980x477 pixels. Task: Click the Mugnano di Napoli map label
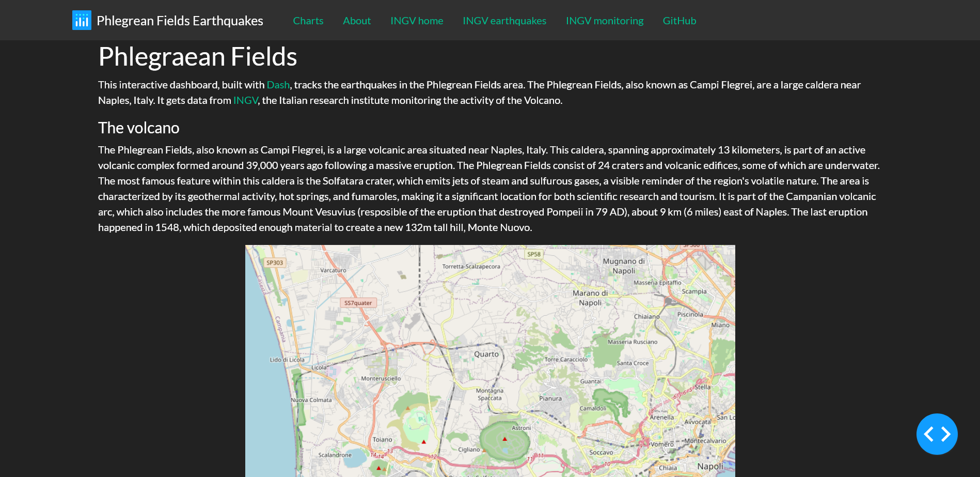(624, 266)
